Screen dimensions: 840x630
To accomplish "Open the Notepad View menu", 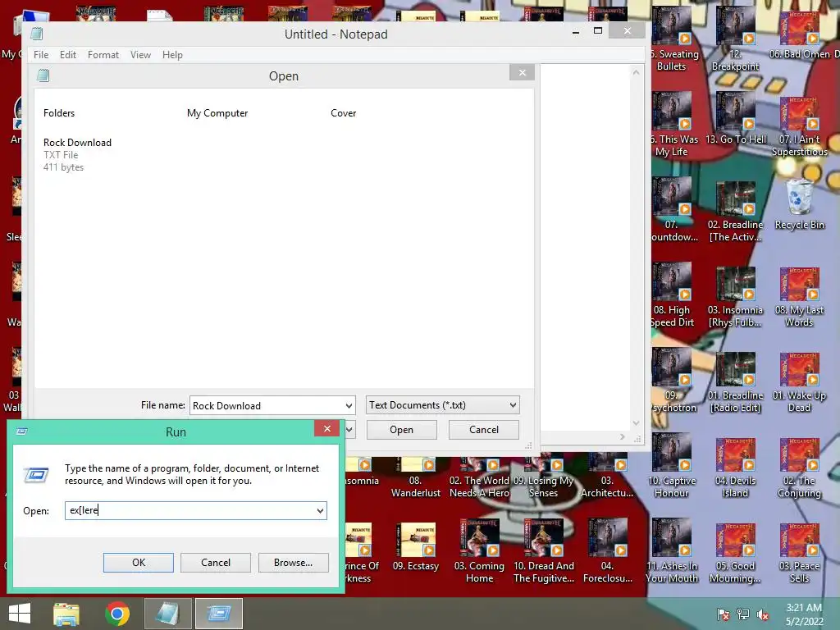I will click(x=140, y=55).
